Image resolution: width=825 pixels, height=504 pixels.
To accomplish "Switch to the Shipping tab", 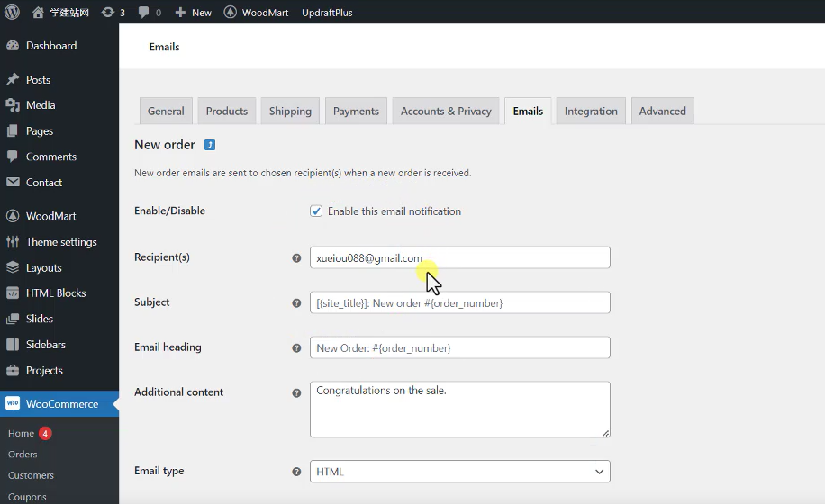I will [x=290, y=112].
